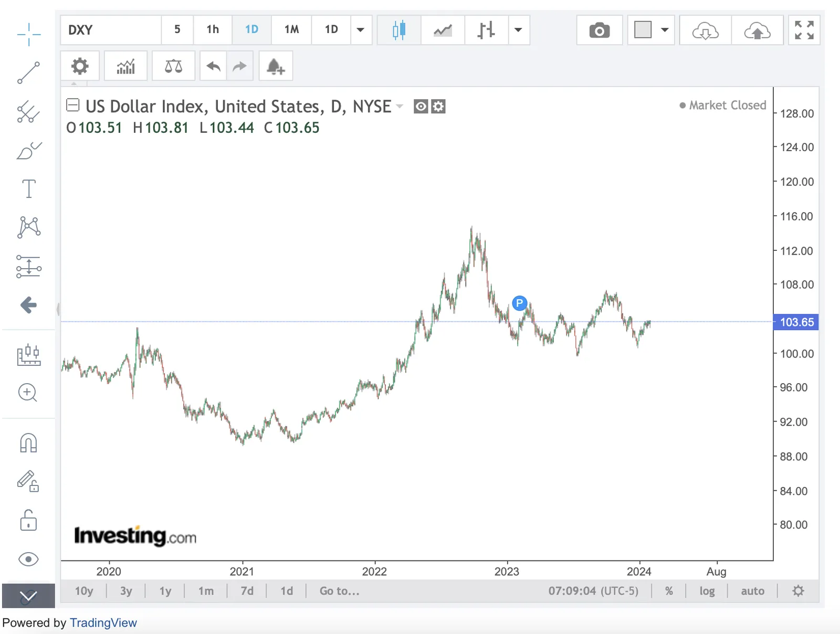Screen dimensions: 840x634
Task: Set date range to 1y
Action: click(165, 591)
